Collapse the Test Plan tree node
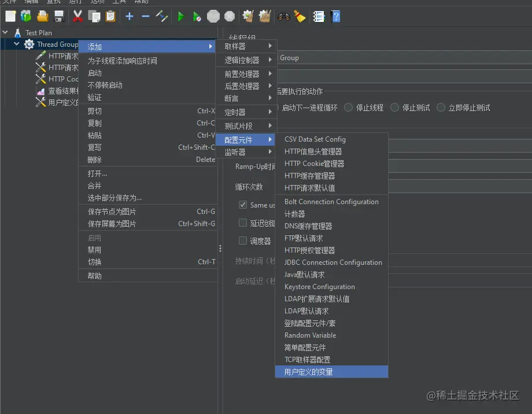The width and height of the screenshot is (532, 414). pos(5,32)
